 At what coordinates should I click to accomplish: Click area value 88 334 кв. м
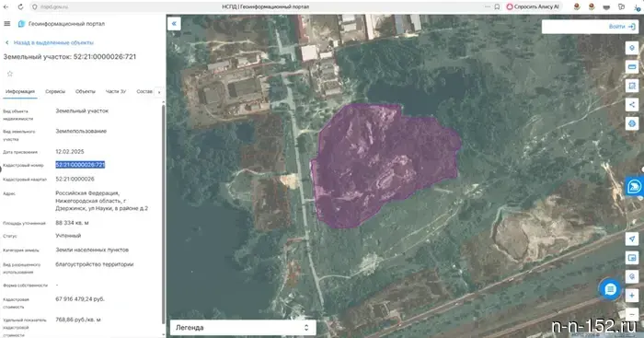pos(72,223)
